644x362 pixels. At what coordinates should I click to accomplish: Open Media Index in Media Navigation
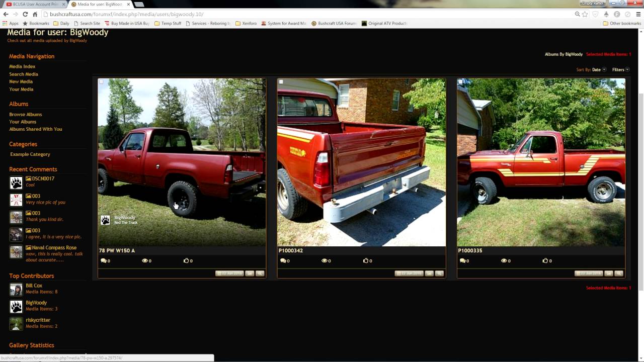coord(22,66)
